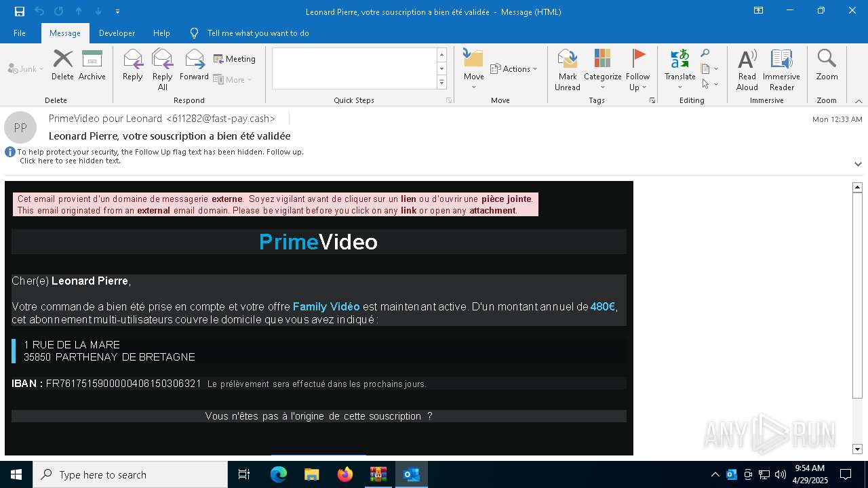Open the Junk dropdown

pyautogui.click(x=26, y=69)
